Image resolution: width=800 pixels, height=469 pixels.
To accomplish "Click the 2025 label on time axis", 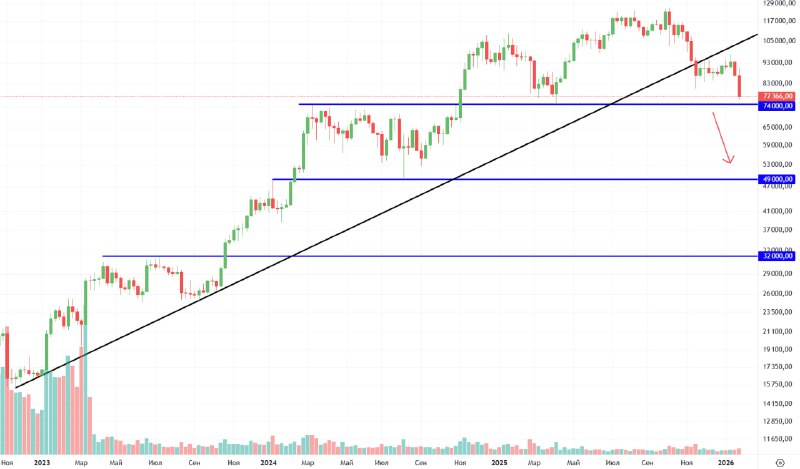I will (x=499, y=463).
